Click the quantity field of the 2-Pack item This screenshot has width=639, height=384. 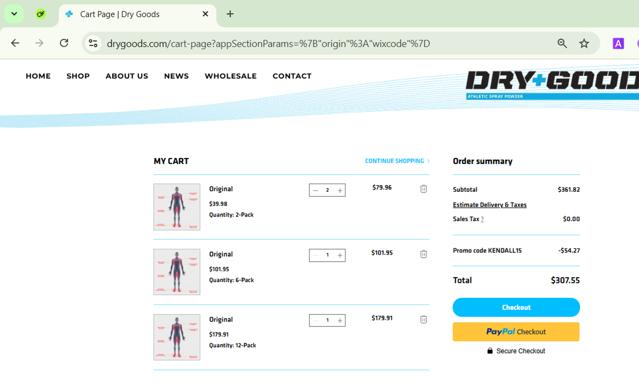click(x=327, y=190)
